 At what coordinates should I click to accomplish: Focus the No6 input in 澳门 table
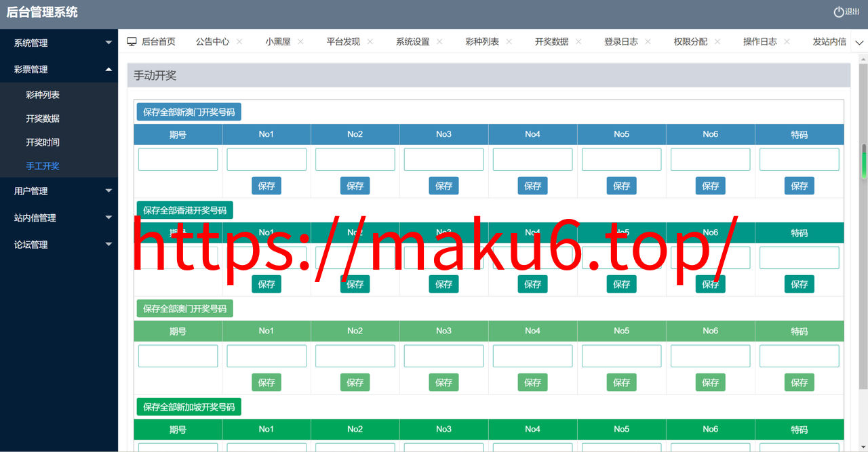(x=711, y=356)
